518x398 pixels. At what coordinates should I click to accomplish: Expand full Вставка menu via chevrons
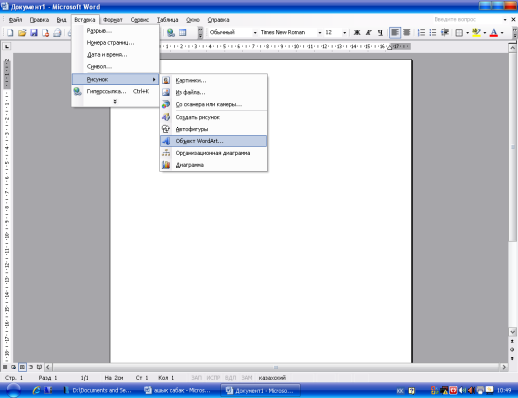click(115, 102)
